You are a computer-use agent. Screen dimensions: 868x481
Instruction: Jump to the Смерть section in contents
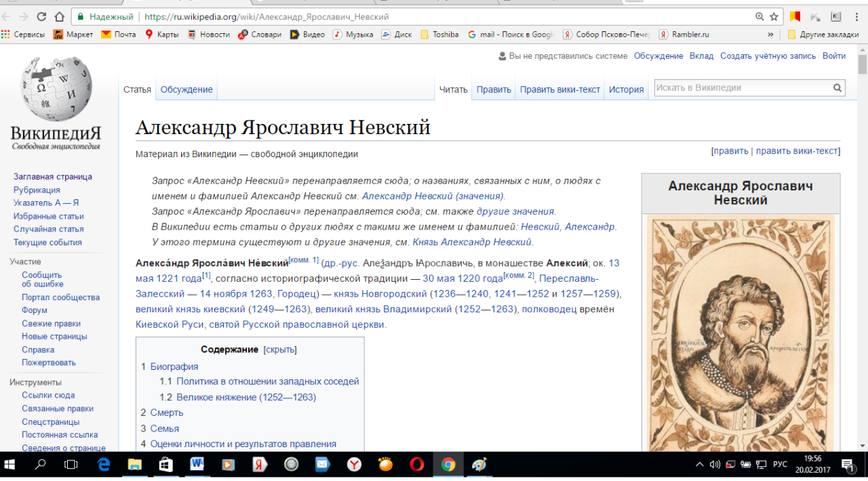(x=167, y=413)
